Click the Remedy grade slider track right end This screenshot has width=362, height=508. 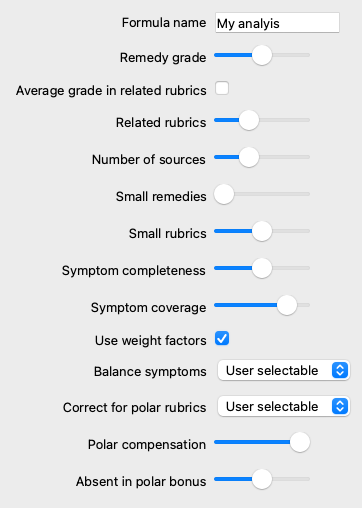[307, 55]
